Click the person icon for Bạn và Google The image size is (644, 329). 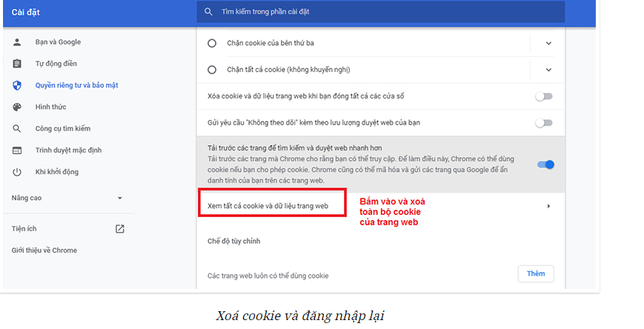pyautogui.click(x=17, y=42)
